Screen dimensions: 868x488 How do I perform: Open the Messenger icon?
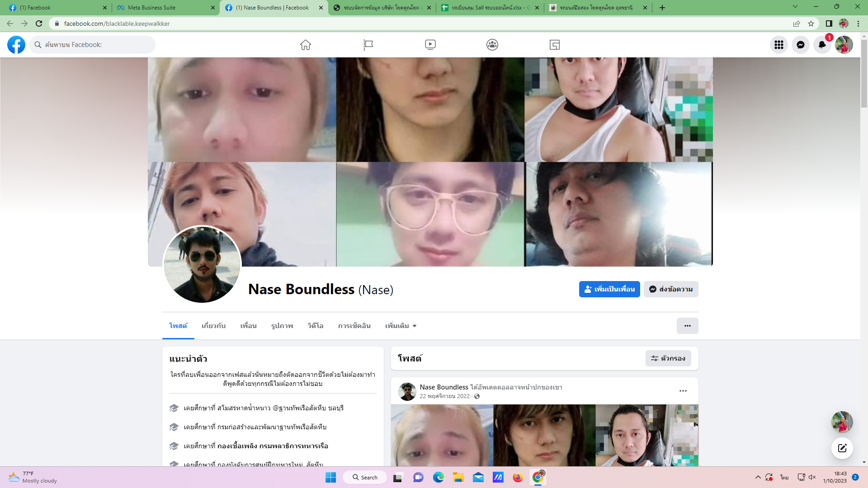coord(800,45)
